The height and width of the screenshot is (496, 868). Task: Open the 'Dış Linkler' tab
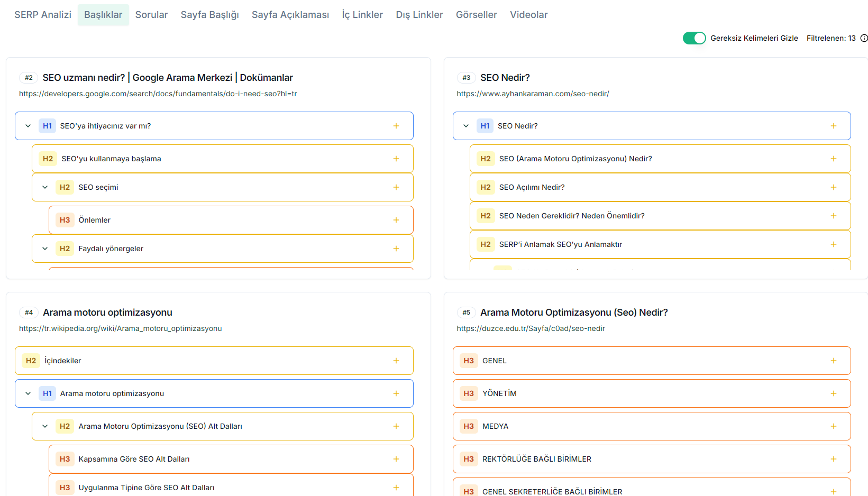tap(419, 15)
